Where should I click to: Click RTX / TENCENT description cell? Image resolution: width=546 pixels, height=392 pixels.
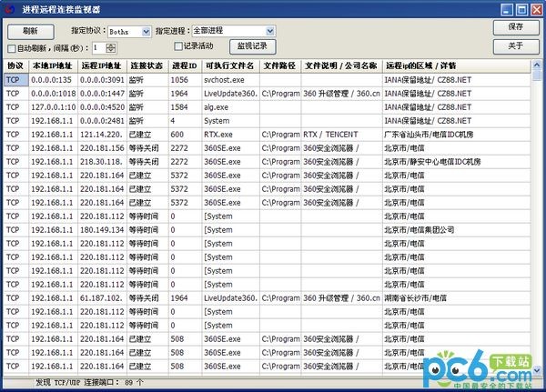tap(341, 135)
